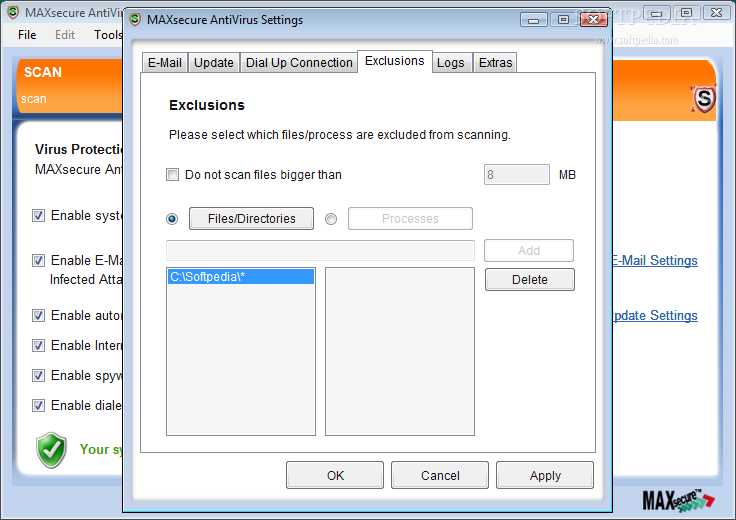The image size is (736, 520).
Task: Click the Files/Directories button
Action: [x=252, y=219]
